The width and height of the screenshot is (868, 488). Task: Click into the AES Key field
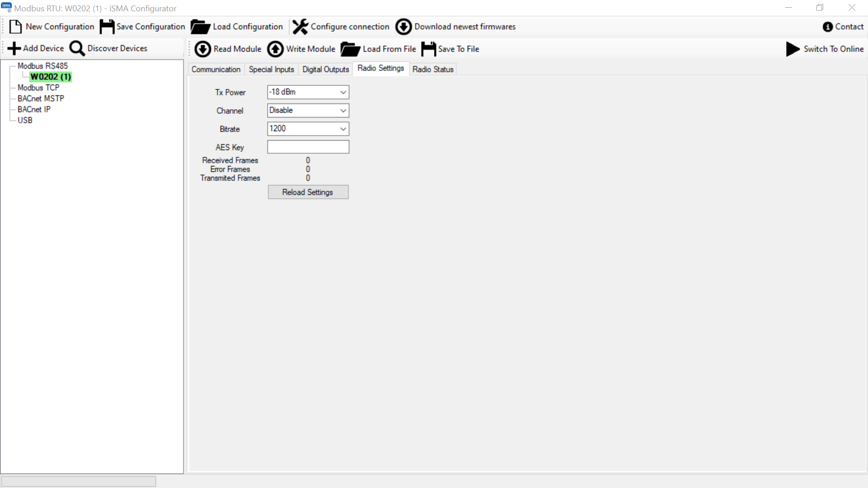click(x=308, y=147)
